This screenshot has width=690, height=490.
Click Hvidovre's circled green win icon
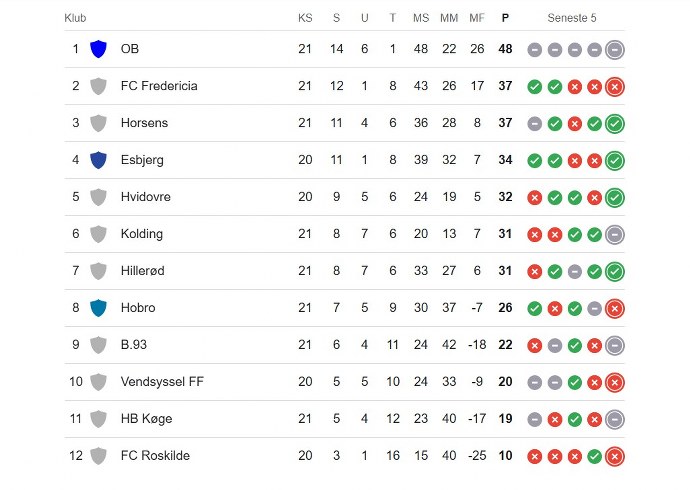point(615,197)
